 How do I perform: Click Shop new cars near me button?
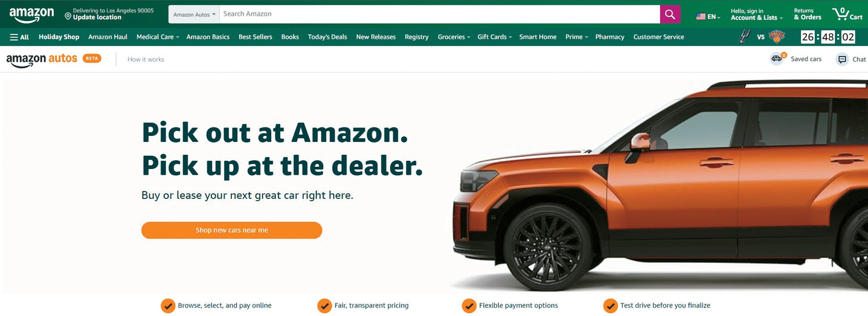click(232, 230)
